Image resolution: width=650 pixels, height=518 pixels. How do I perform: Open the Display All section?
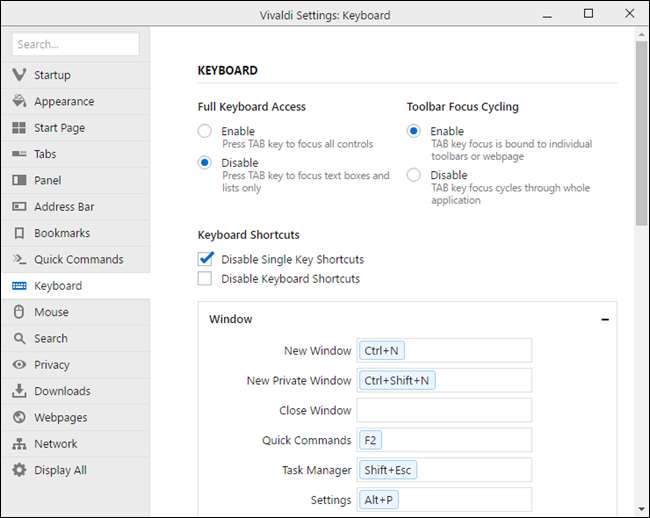click(x=60, y=470)
